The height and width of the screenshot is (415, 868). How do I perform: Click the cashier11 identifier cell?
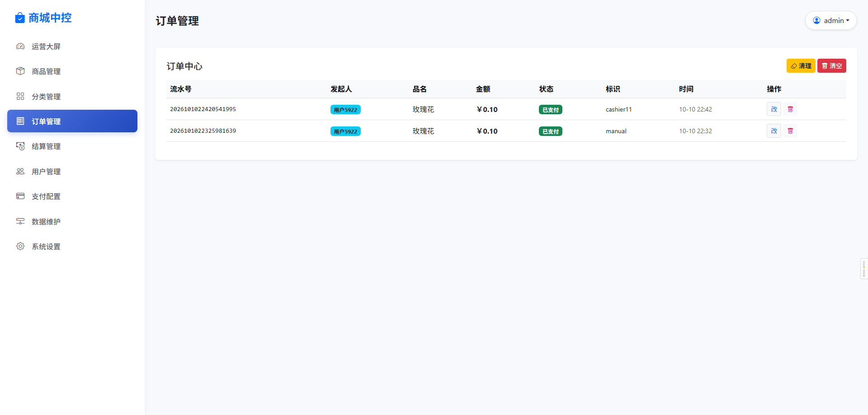coord(619,109)
